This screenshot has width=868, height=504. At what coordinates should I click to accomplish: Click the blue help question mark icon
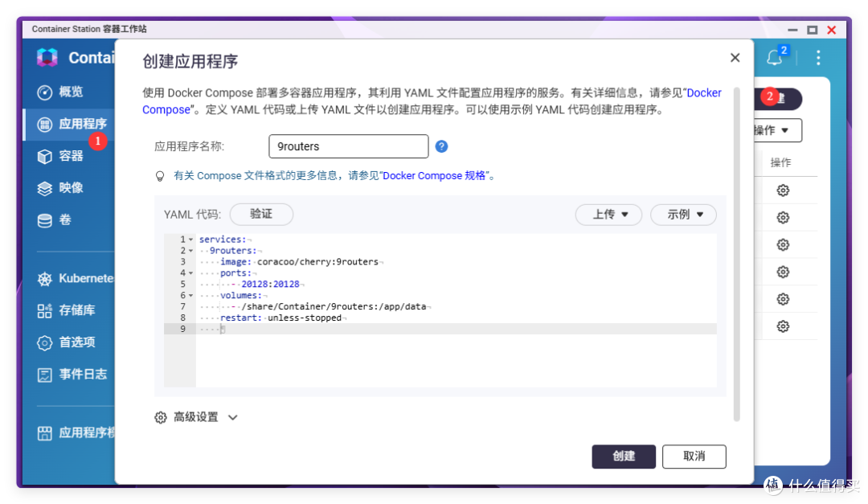pos(441,146)
